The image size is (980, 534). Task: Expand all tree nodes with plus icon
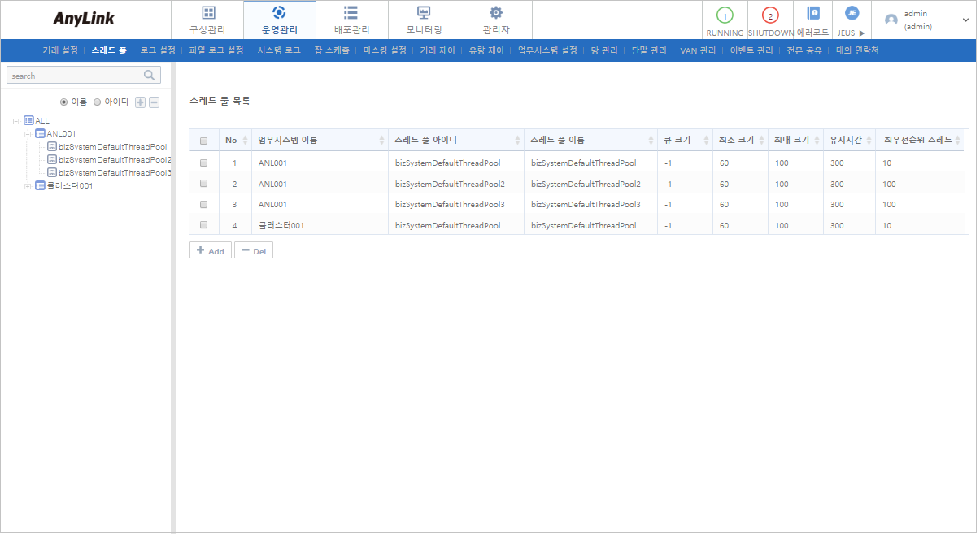[140, 102]
